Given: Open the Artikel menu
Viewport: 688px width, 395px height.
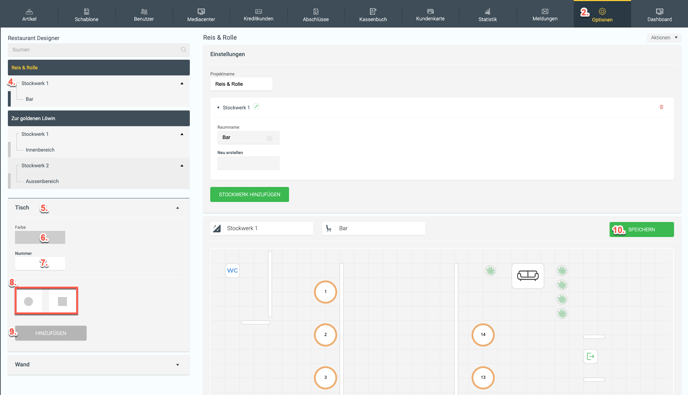Looking at the screenshot, I should pyautogui.click(x=29, y=14).
